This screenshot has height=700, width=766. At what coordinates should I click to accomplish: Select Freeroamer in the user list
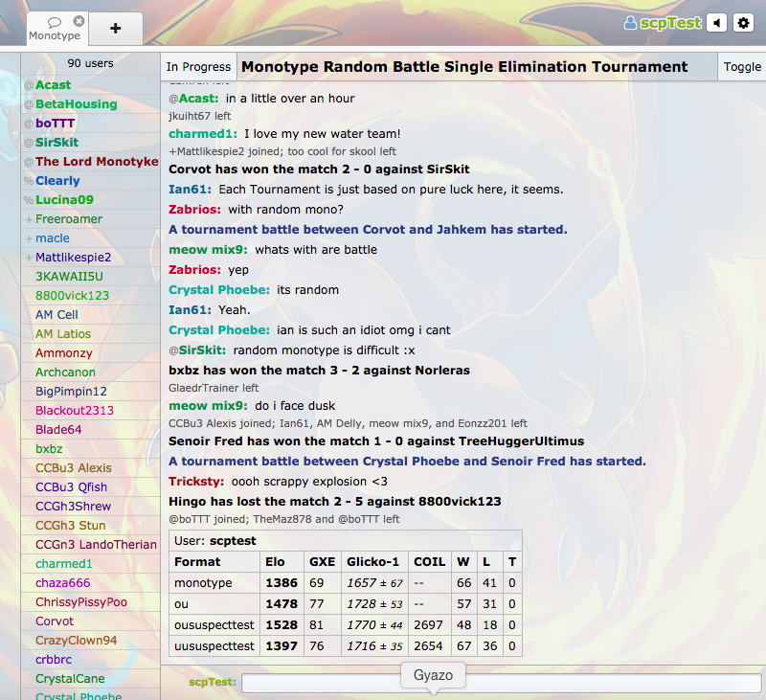pyautogui.click(x=91, y=219)
